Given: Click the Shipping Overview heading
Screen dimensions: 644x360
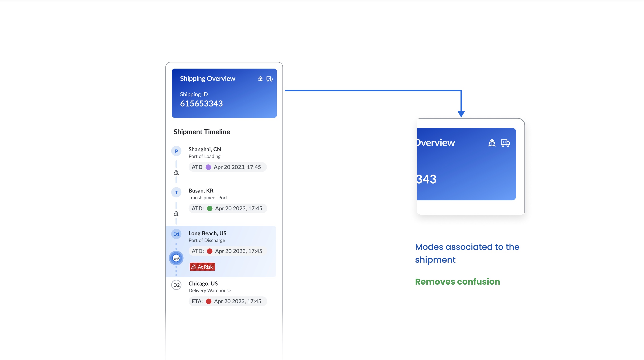Looking at the screenshot, I should (208, 79).
